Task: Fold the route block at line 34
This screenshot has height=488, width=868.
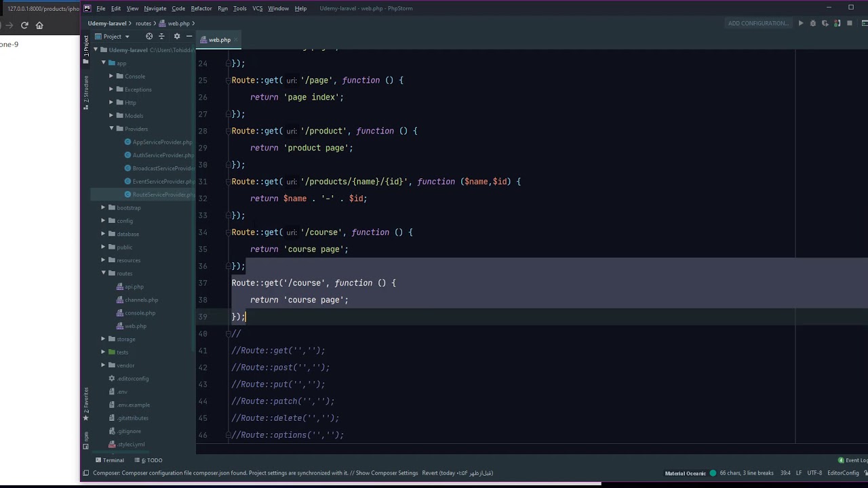Action: click(x=229, y=232)
